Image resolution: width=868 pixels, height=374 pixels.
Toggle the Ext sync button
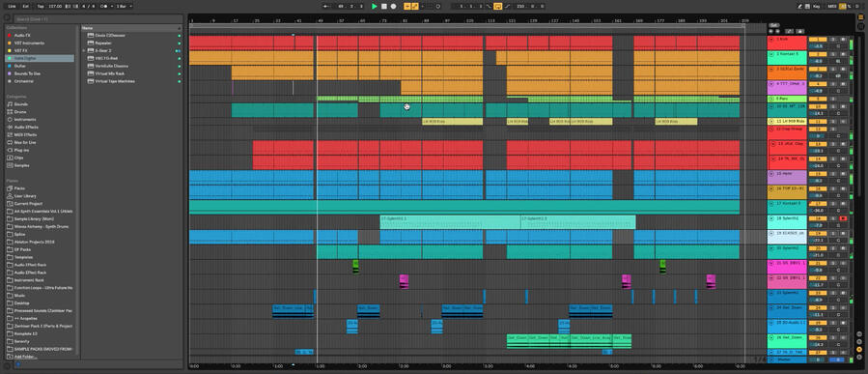[26, 6]
